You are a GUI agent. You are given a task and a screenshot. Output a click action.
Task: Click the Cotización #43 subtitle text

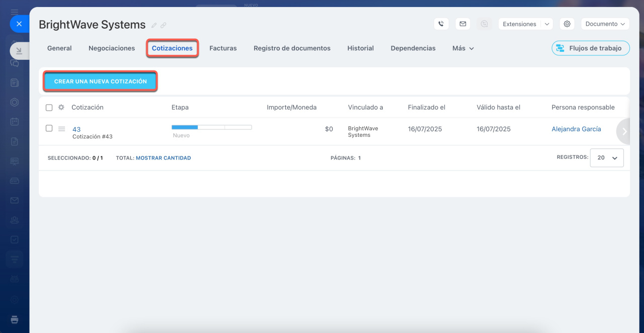(x=93, y=136)
